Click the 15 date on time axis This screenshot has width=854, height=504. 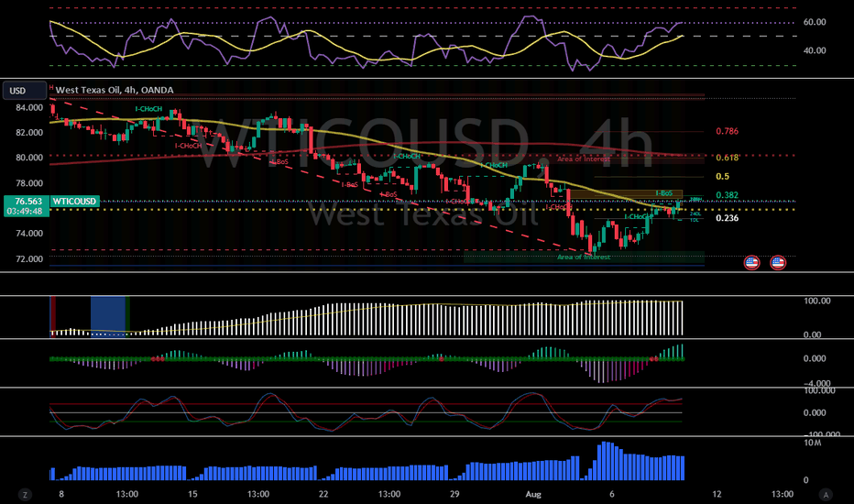(192, 494)
